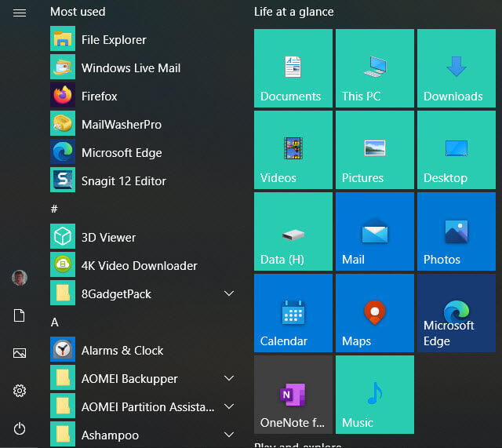This screenshot has height=448, width=502.
Task: Open the Music tile
Action: 375,395
